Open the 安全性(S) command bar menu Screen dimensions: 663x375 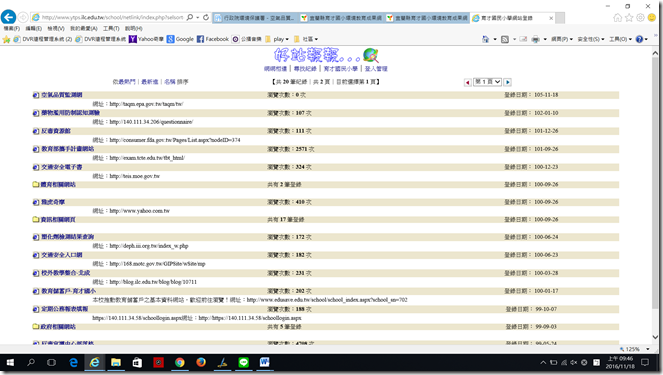591,39
